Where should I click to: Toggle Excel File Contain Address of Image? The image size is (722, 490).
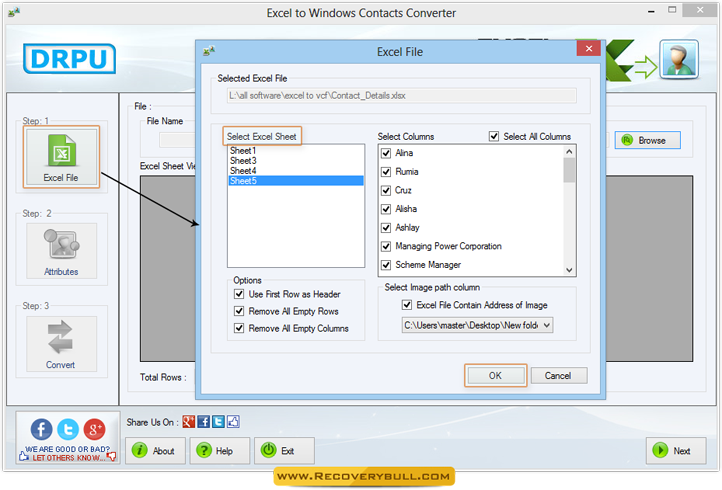coord(407,304)
